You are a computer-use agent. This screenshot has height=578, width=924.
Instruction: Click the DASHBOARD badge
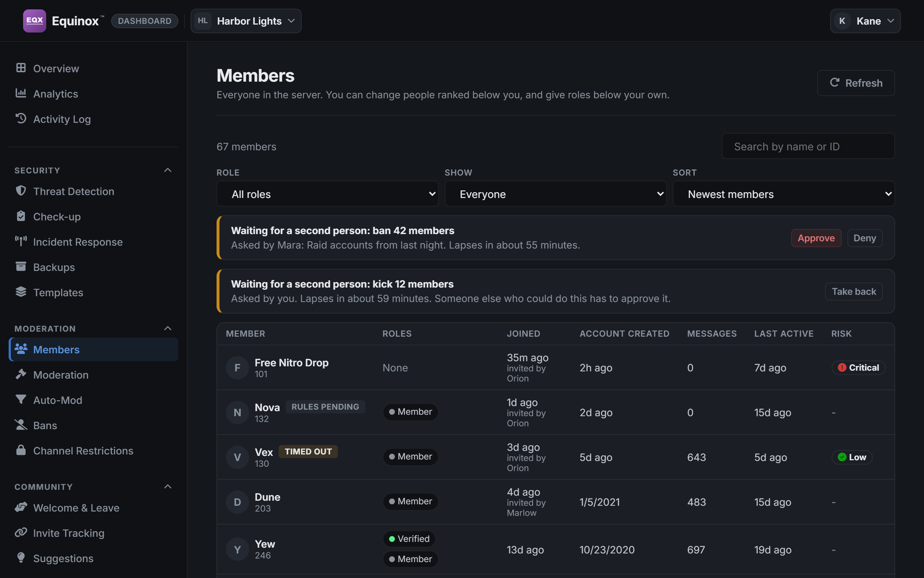(145, 21)
